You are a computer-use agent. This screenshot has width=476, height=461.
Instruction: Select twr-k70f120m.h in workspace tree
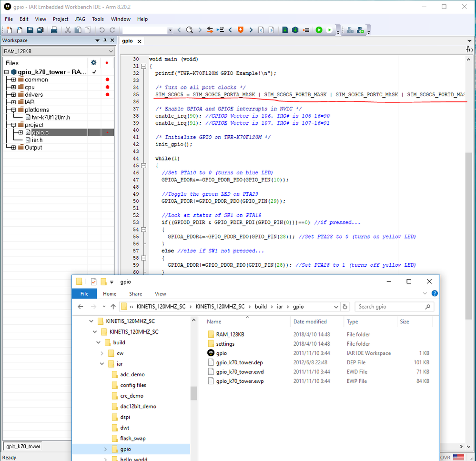click(51, 118)
